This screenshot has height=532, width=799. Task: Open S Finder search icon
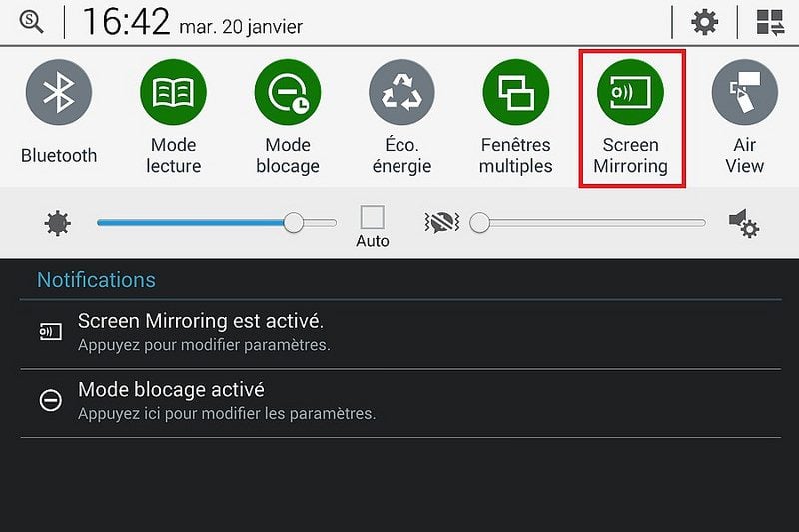click(31, 22)
